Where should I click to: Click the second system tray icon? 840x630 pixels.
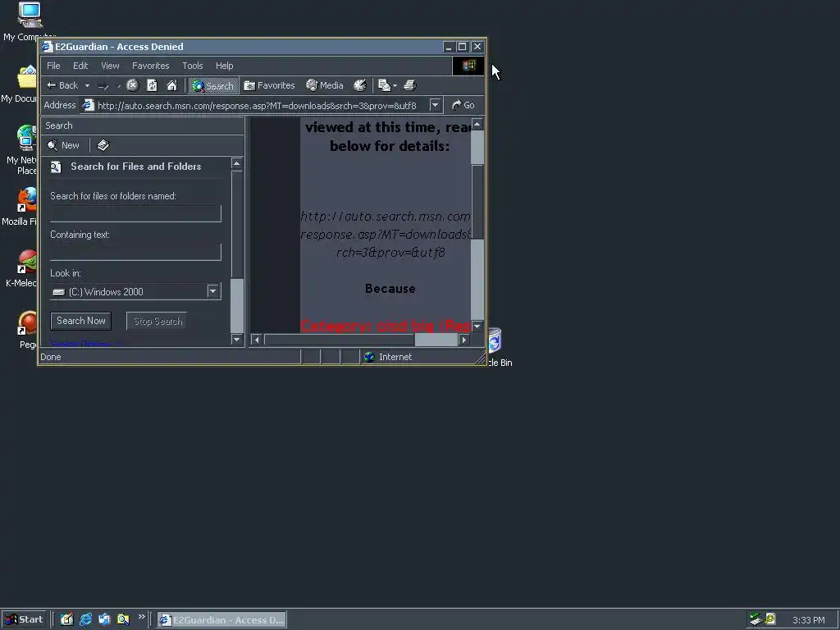pyautogui.click(x=770, y=619)
